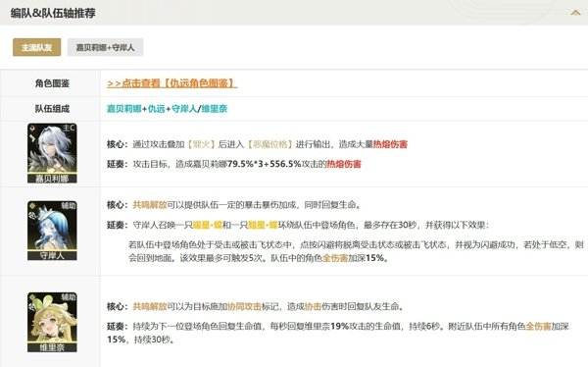This screenshot has height=367, width=588.
Task: Click the 维里奈 name caption under portrait
Action: (x=52, y=347)
